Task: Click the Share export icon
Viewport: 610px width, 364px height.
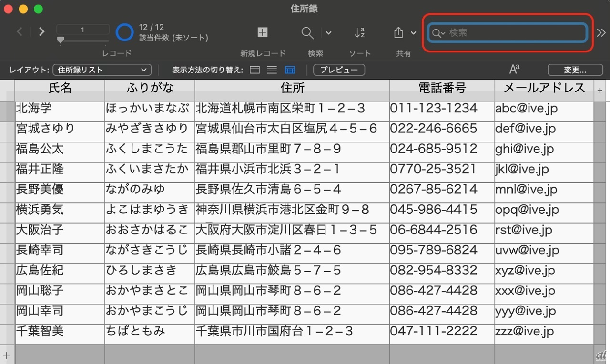Action: pyautogui.click(x=398, y=33)
